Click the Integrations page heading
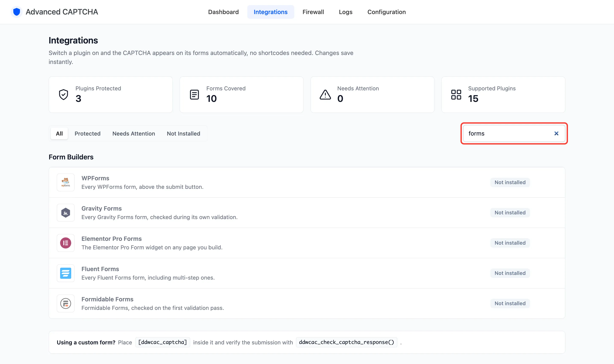 point(73,40)
